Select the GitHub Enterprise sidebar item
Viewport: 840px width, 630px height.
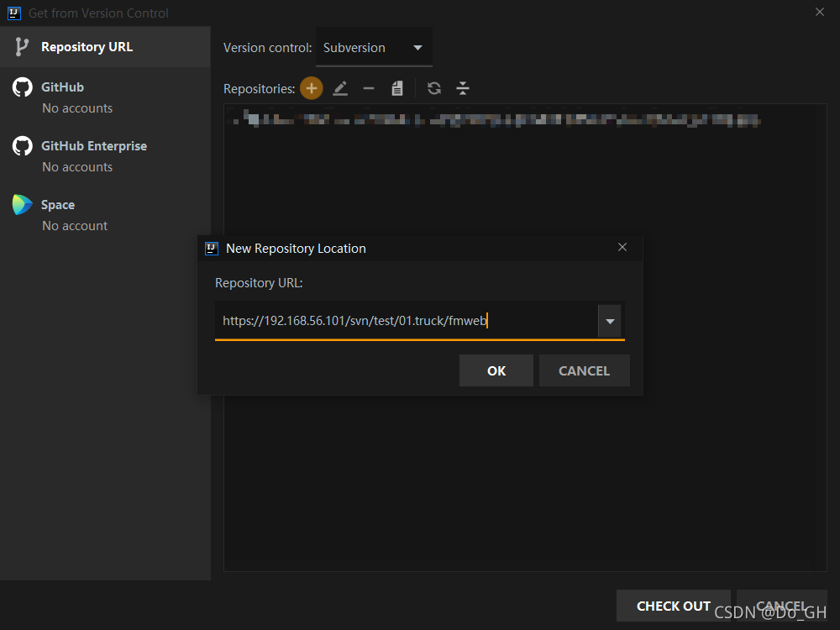coord(105,155)
